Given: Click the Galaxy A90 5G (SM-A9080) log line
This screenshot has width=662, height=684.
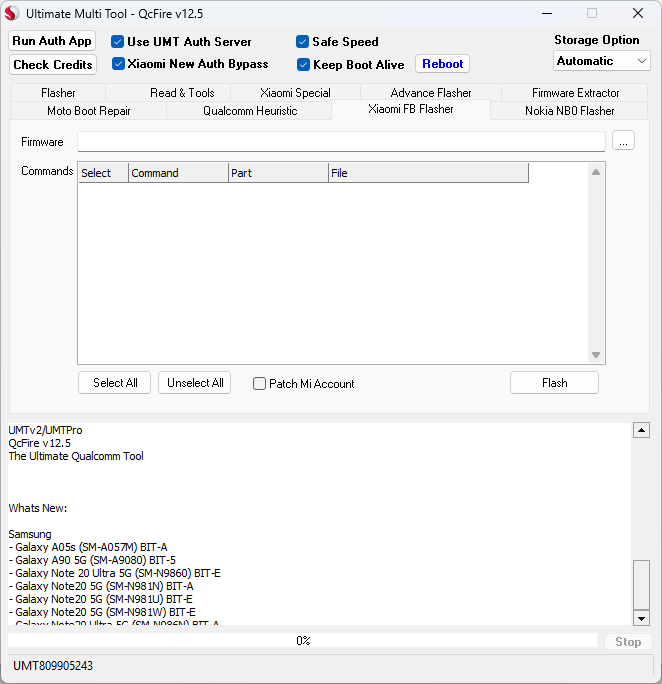Looking at the screenshot, I should click(x=92, y=560).
